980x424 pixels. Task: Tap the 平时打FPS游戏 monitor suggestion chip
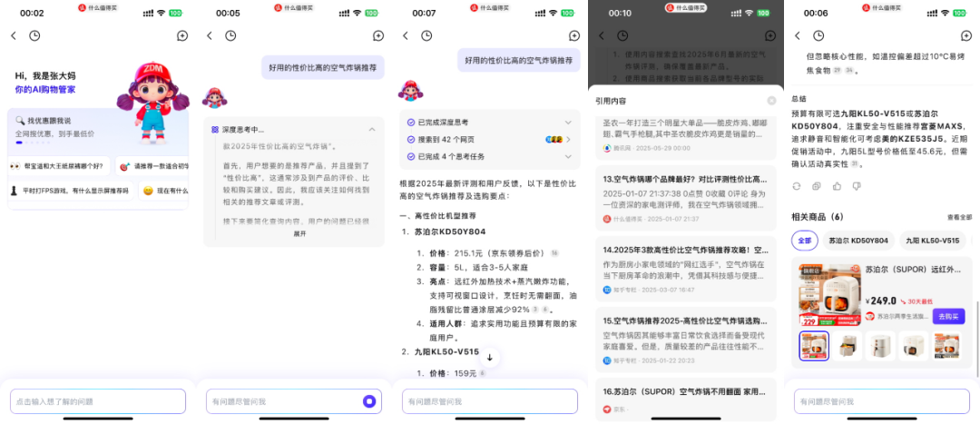click(x=70, y=191)
